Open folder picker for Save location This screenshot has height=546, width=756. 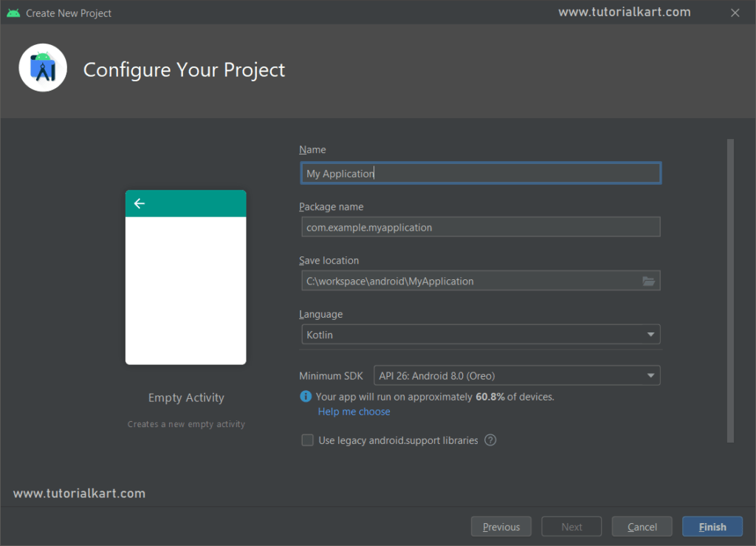click(x=648, y=281)
